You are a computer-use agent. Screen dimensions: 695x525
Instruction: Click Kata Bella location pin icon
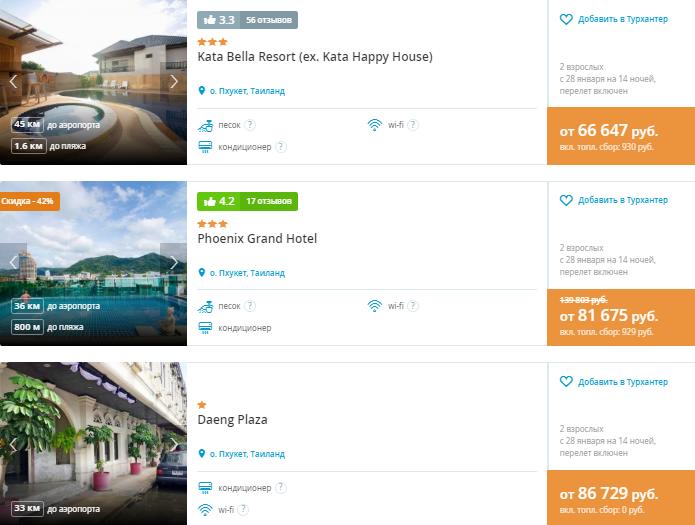202,91
